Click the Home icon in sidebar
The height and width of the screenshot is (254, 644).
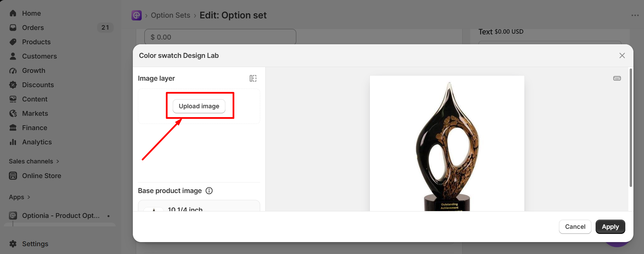13,13
